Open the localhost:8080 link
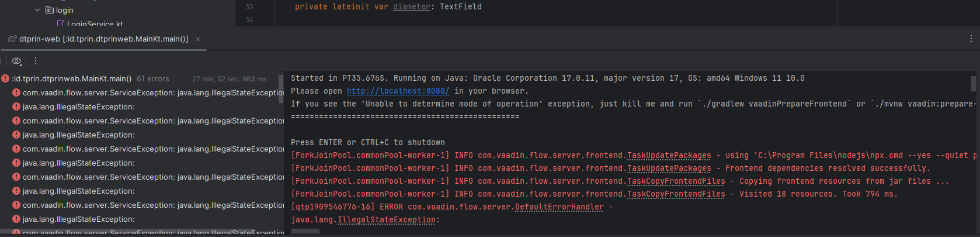980x237 pixels. point(398,91)
